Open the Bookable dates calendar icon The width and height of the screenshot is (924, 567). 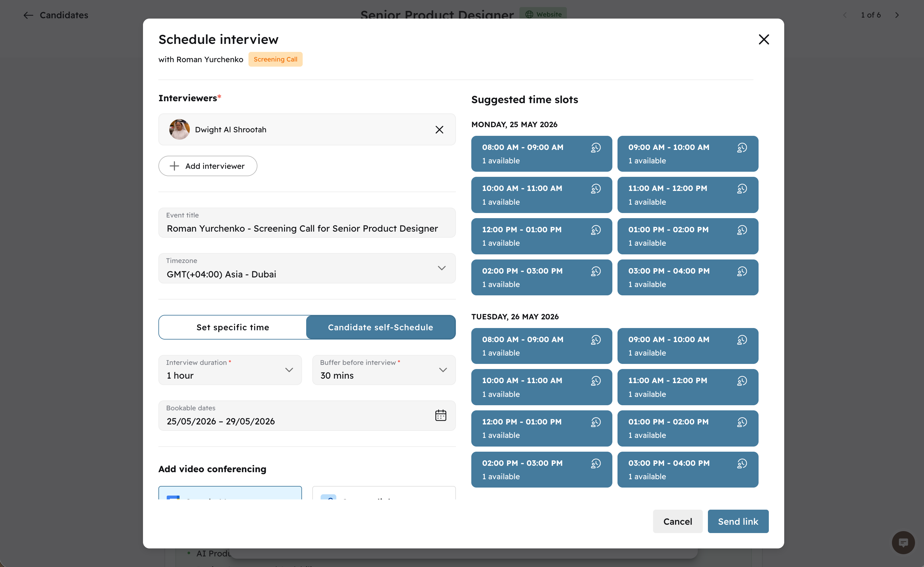[x=441, y=415]
